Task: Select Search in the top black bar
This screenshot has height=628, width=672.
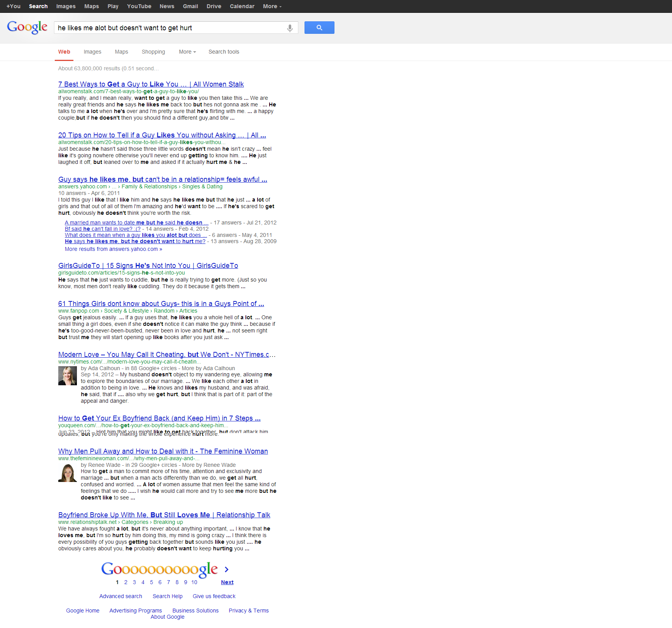Action: coord(38,6)
